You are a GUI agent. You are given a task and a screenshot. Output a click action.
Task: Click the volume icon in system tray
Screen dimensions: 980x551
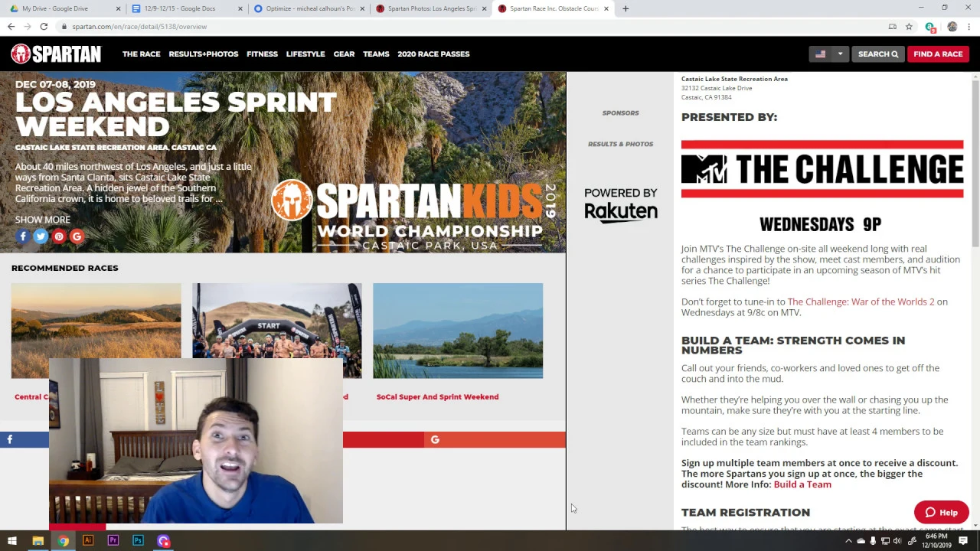[899, 541]
